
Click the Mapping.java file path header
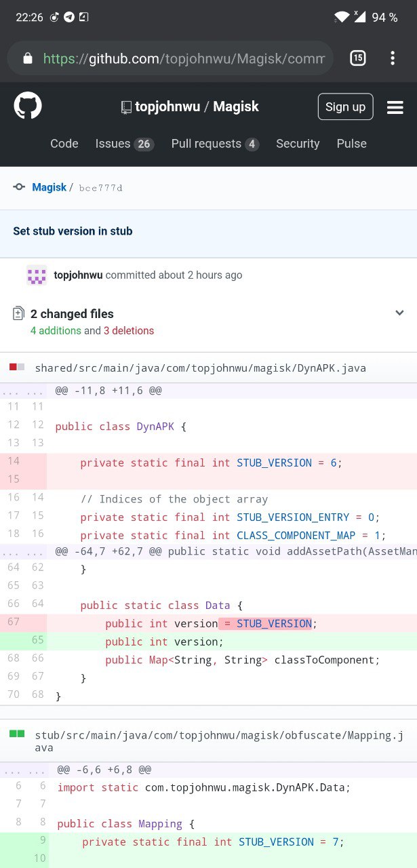[220, 741]
